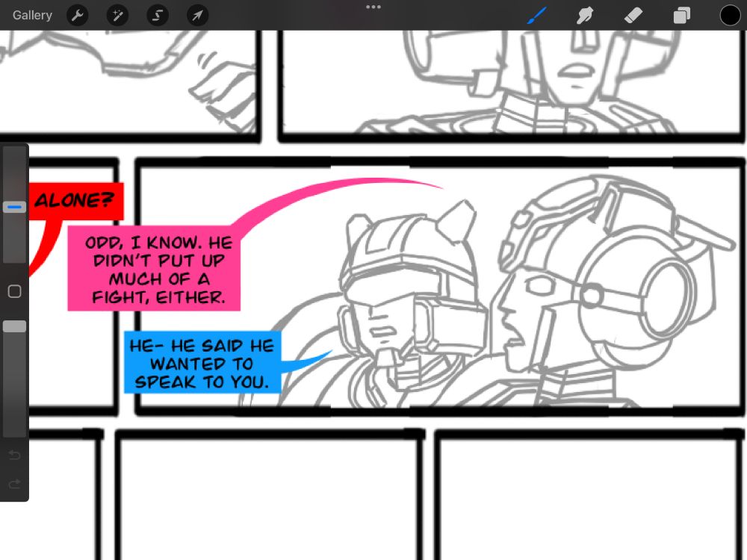This screenshot has width=747, height=560.
Task: Adjust the brush size slider handle
Action: point(14,207)
